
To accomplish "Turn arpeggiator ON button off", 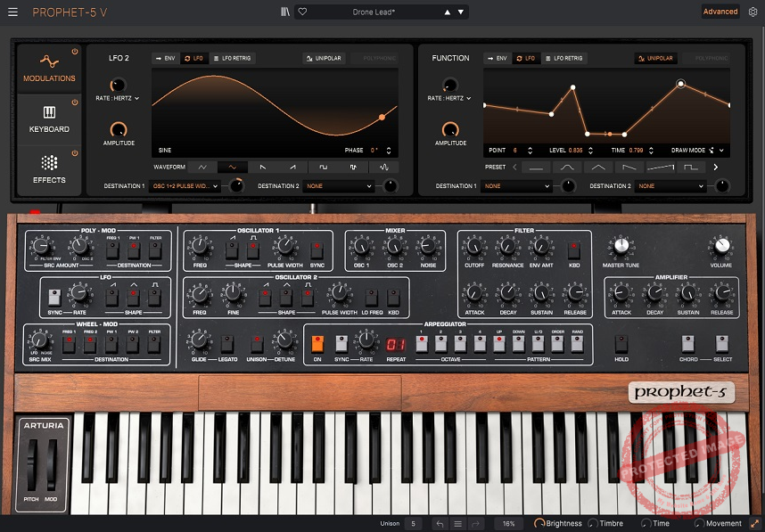I will point(317,344).
